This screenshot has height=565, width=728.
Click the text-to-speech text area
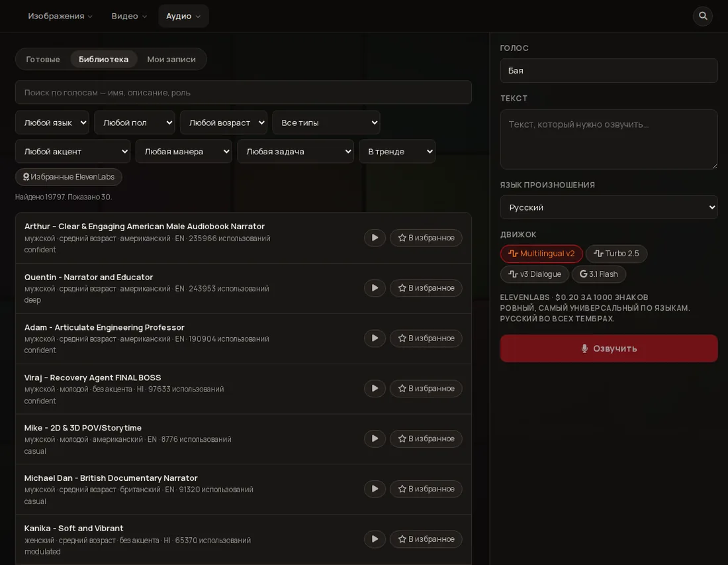[609, 139]
